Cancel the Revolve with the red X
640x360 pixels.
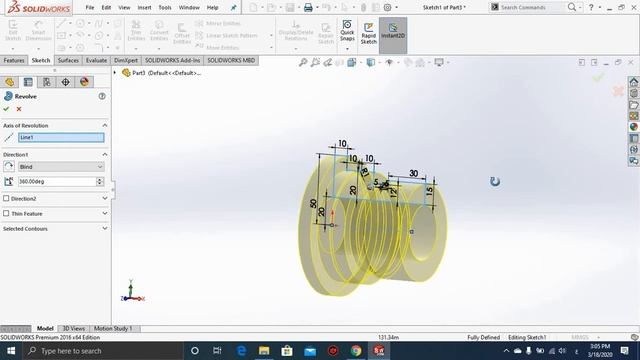coord(19,109)
